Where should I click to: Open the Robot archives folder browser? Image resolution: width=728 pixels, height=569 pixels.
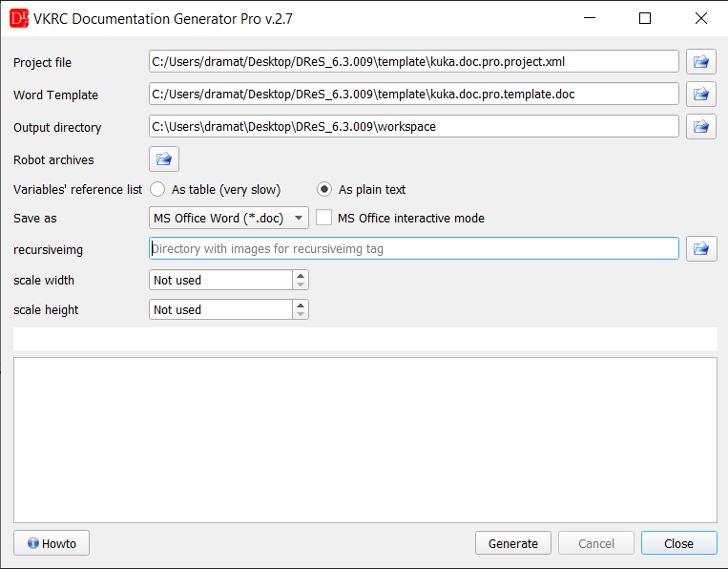(x=164, y=159)
